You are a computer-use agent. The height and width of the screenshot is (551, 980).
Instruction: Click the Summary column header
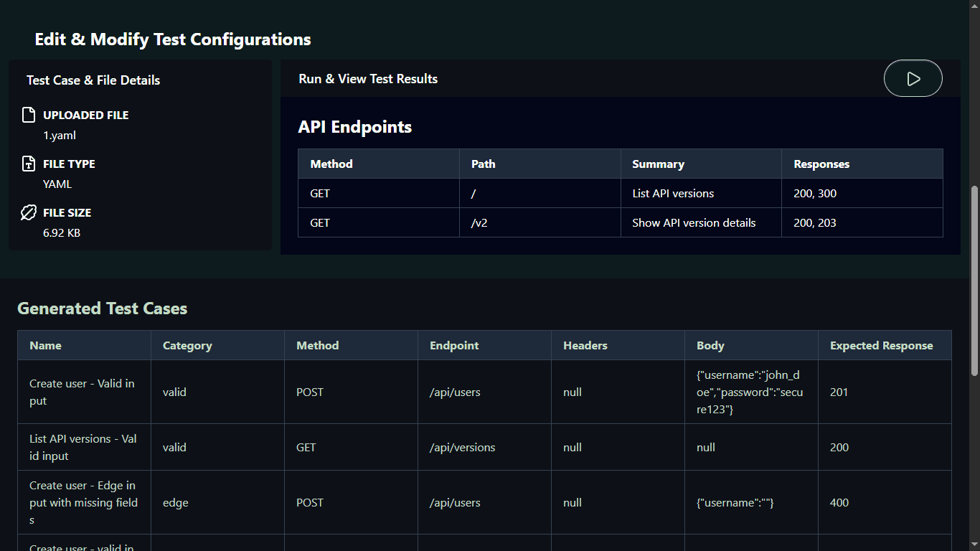(x=701, y=164)
